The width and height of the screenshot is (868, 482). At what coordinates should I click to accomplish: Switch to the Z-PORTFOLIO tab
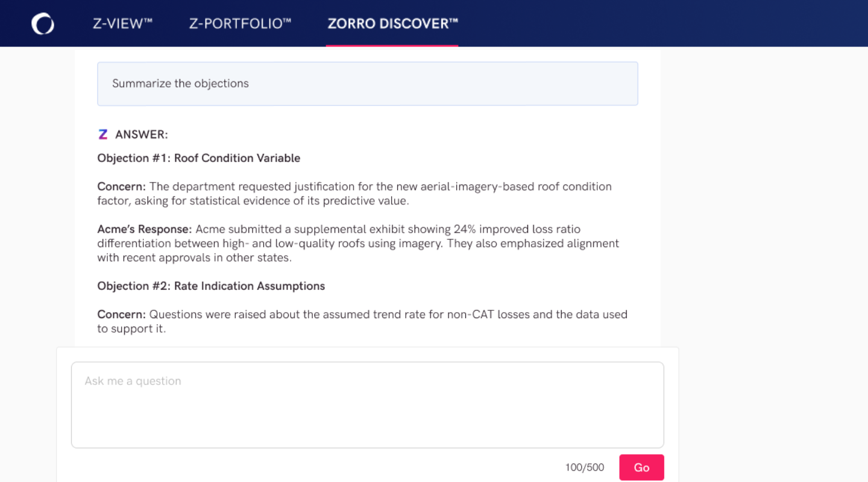pos(240,23)
